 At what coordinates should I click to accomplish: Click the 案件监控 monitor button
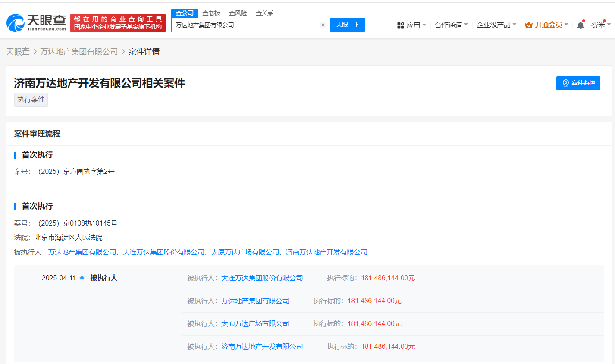[x=578, y=83]
